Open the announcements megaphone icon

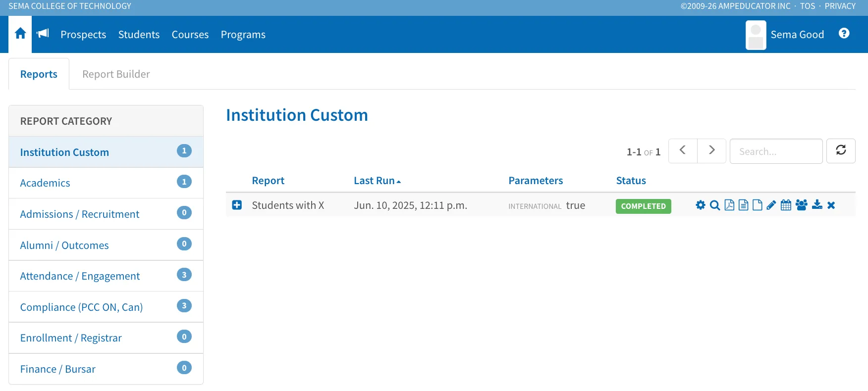[43, 33]
